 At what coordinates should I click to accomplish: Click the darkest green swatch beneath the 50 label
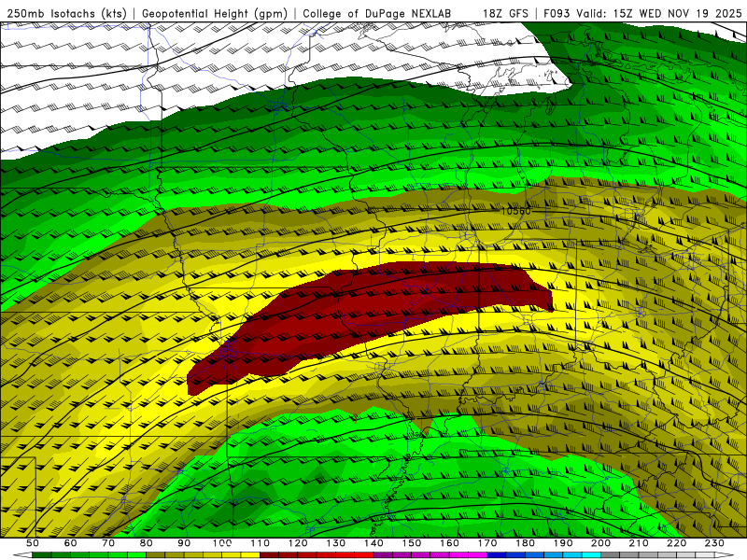point(42,555)
